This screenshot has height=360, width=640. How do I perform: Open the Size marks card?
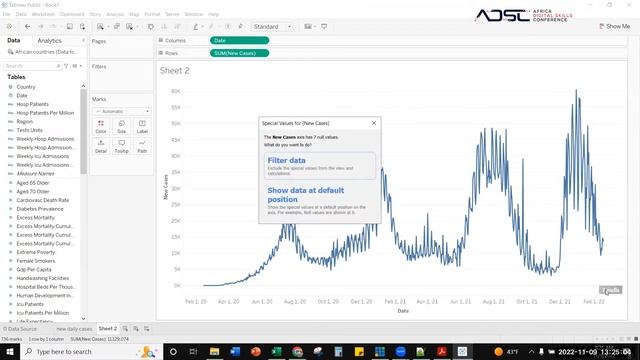[122, 127]
